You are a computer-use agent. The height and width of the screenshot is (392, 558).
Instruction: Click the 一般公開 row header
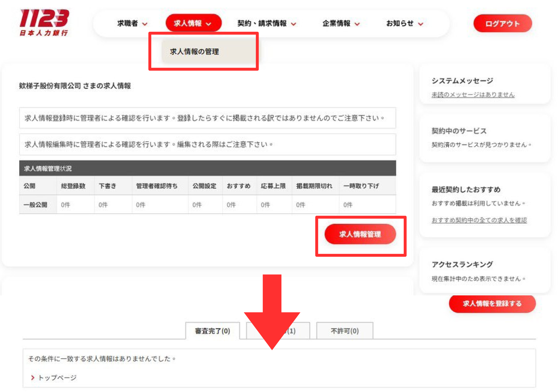[35, 205]
